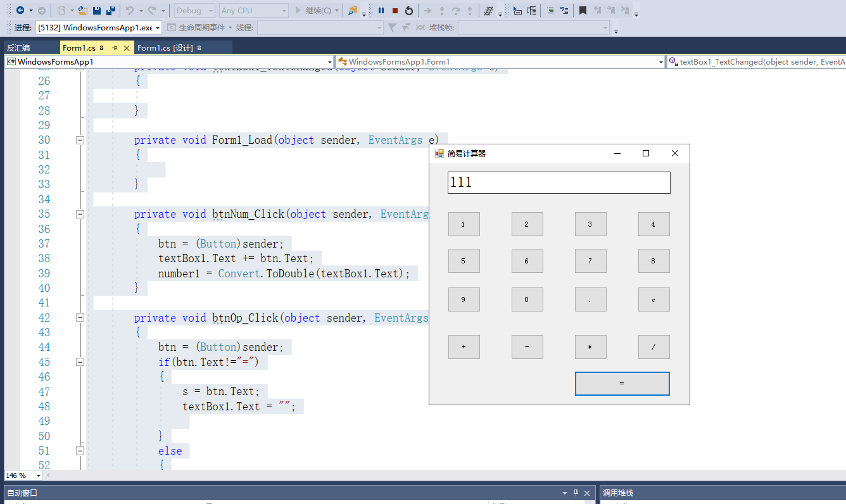Click the Save floppy disk icon
Image resolution: width=846 pixels, height=504 pixels.
click(97, 10)
